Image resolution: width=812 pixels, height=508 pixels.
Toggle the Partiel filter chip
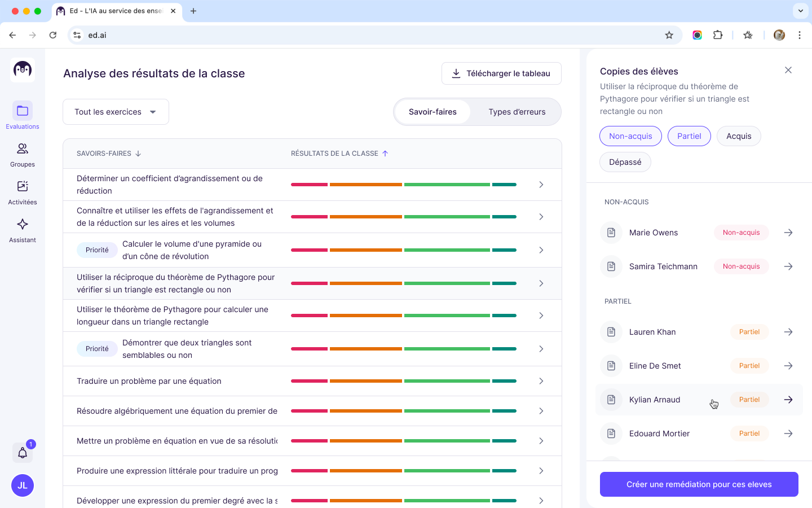[x=689, y=136]
